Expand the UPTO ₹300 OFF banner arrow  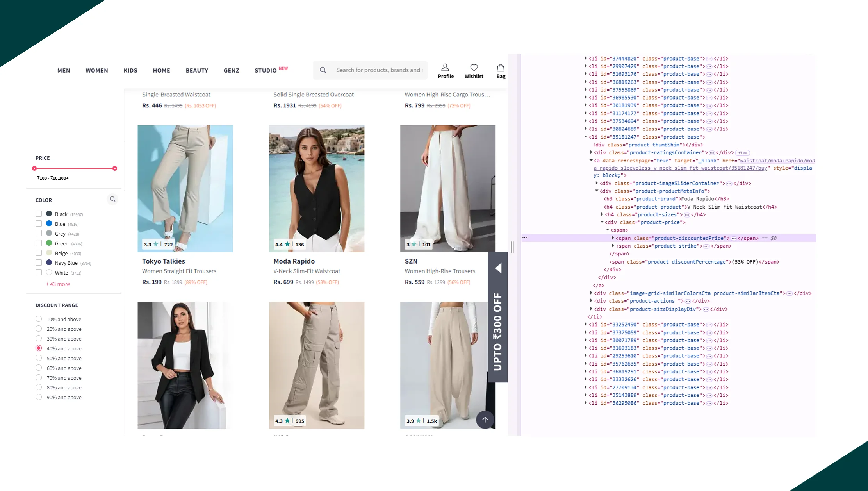(x=498, y=268)
